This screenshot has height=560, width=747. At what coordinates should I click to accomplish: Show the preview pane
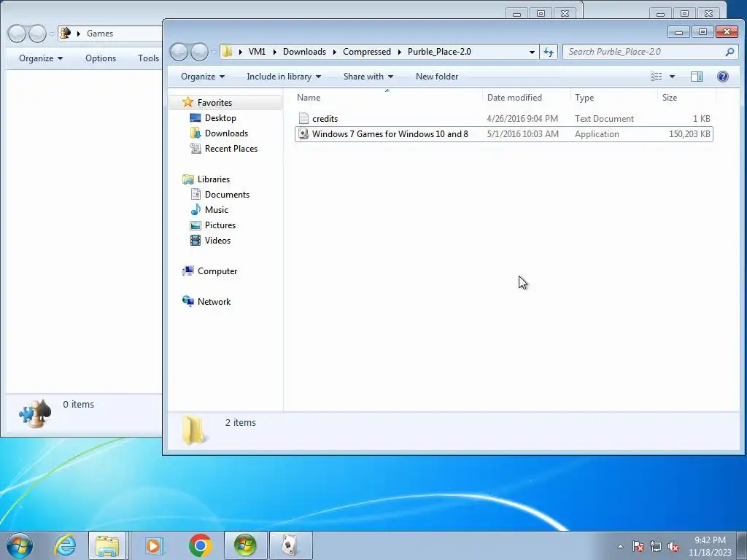click(697, 77)
